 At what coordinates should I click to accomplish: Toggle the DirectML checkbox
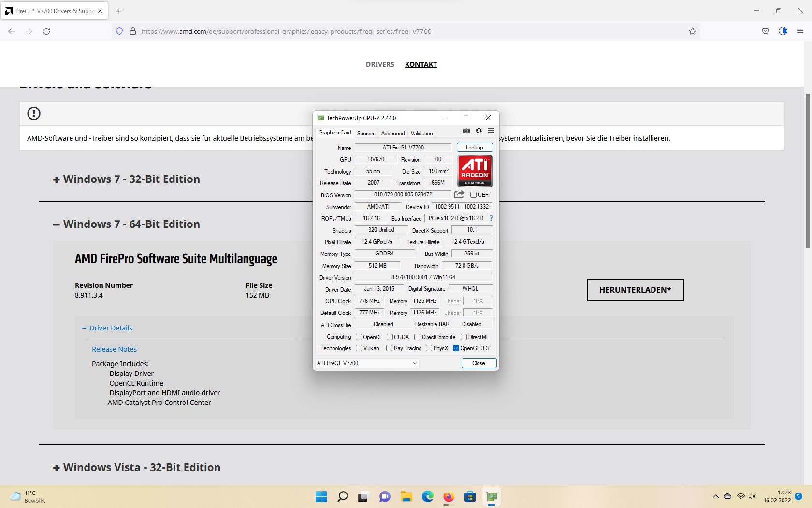[x=464, y=337]
